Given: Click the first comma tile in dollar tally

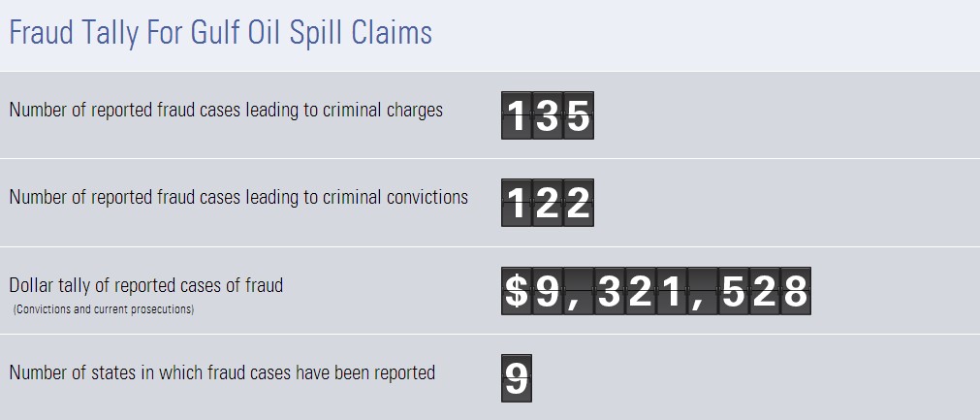Looking at the screenshot, I should tap(578, 292).
